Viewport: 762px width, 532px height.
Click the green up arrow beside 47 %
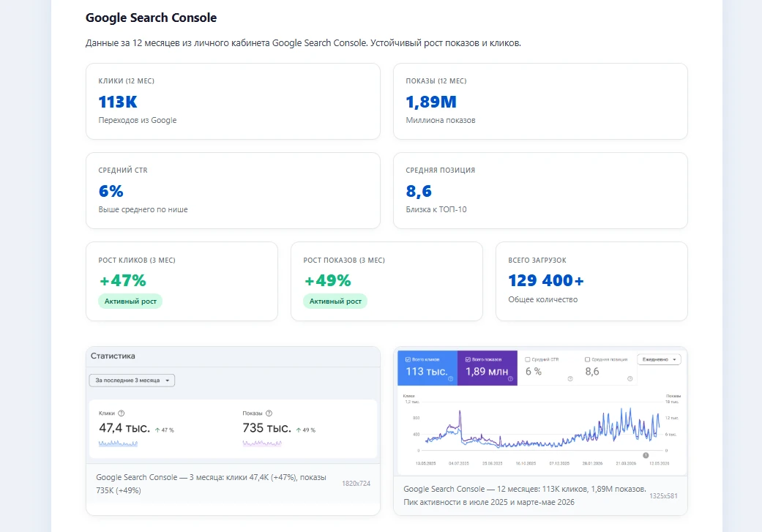(x=157, y=430)
